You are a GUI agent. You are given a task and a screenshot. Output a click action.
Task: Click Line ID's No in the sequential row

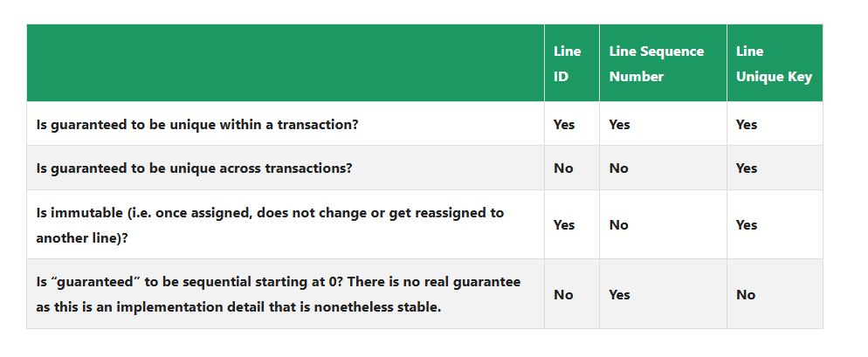click(x=563, y=294)
